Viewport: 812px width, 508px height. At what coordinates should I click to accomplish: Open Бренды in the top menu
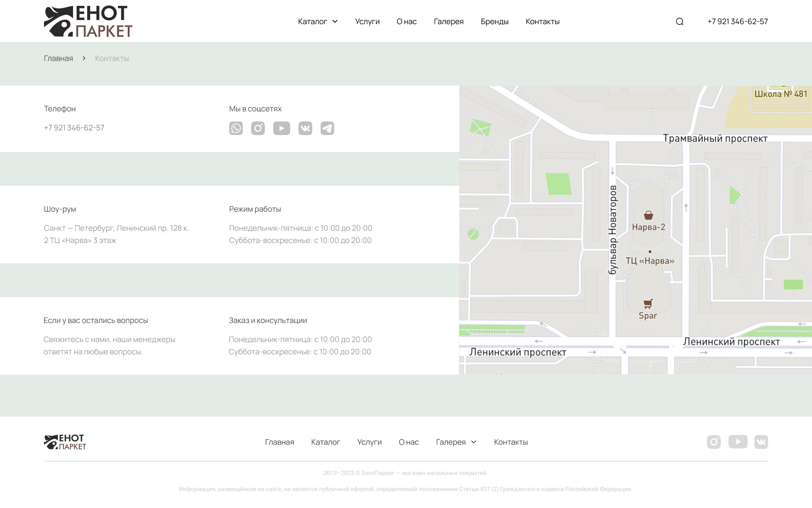[x=494, y=22]
